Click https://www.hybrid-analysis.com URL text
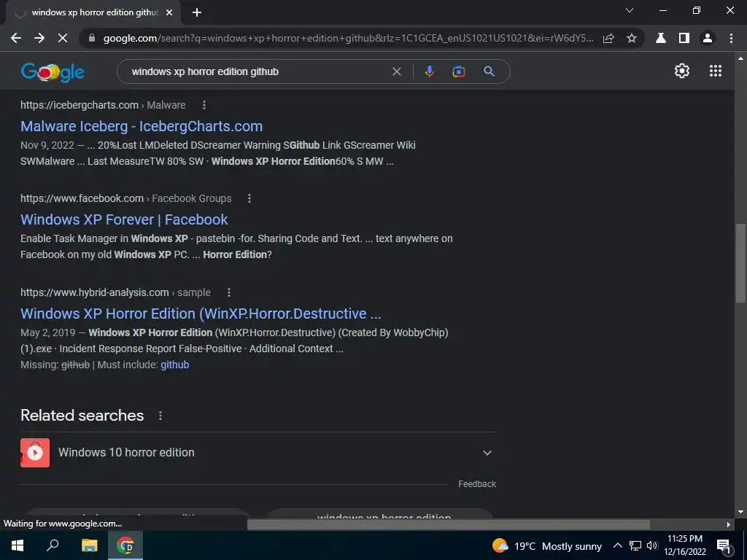This screenshot has height=560, width=747. [95, 292]
